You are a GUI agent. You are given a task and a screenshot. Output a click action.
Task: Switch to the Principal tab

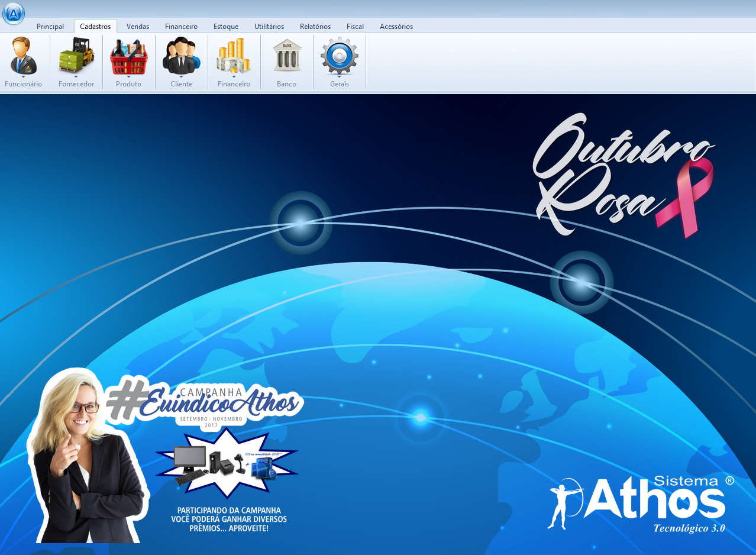[x=50, y=27]
